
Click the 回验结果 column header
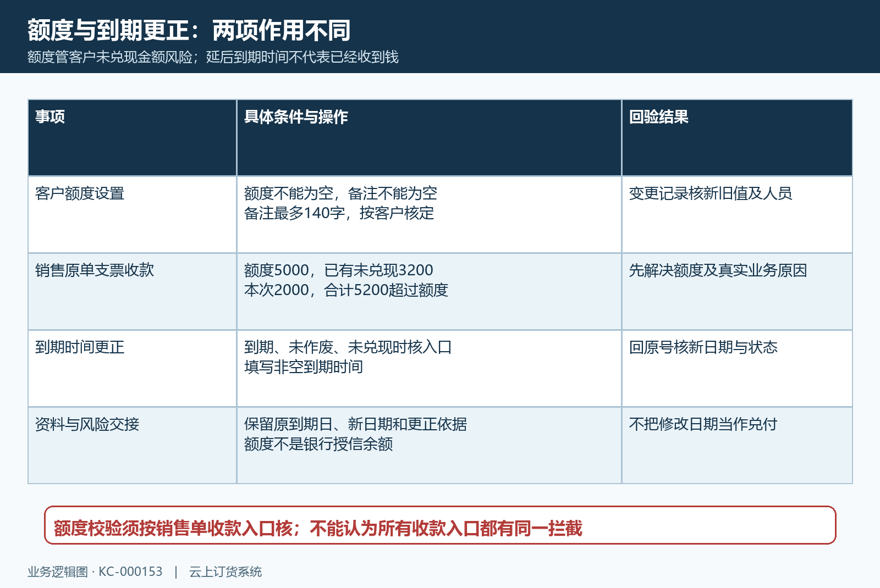coord(737,138)
